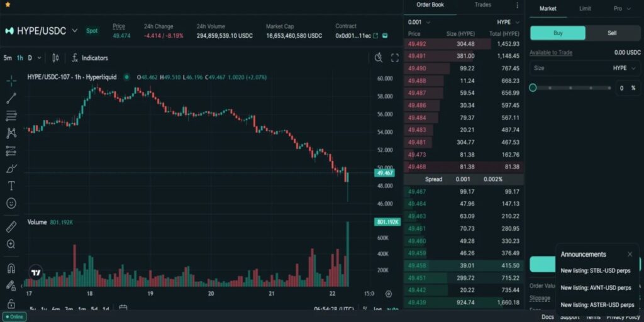Click the order size percentage slider handle

coord(533,88)
